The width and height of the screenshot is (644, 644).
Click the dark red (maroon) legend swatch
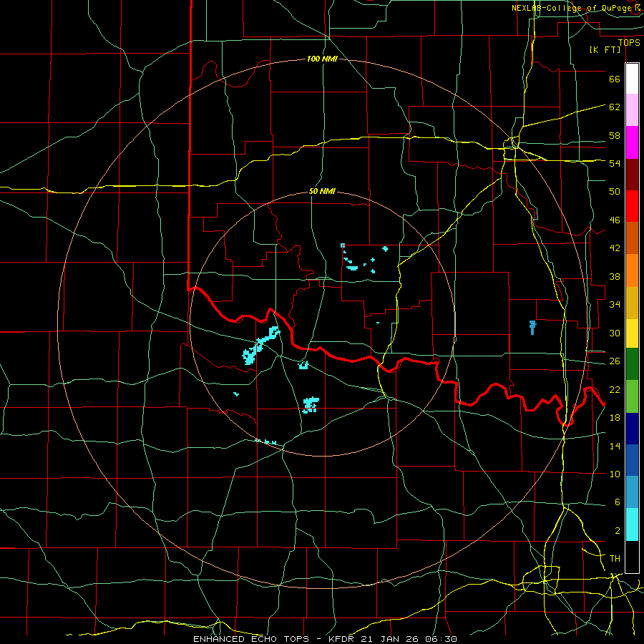click(632, 175)
